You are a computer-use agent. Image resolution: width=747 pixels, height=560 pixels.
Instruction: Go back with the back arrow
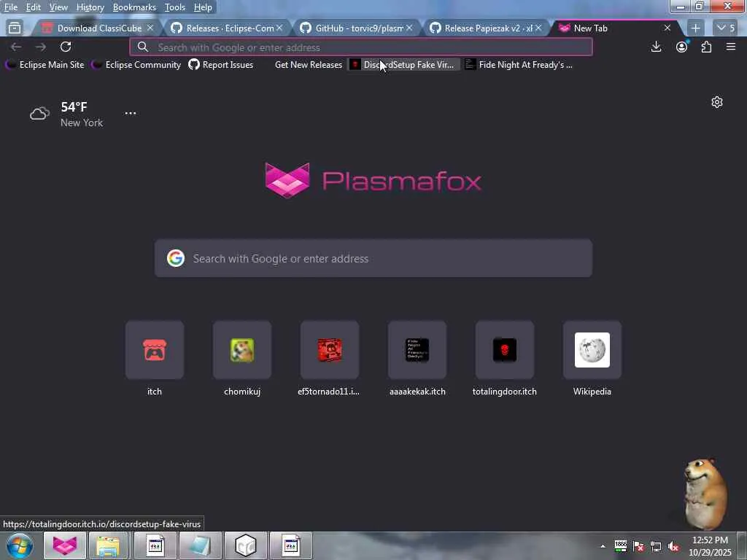16,47
